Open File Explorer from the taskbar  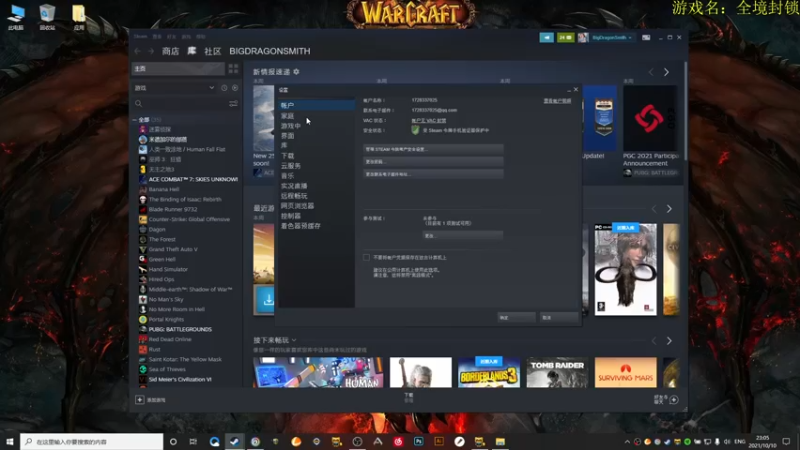coord(500,441)
